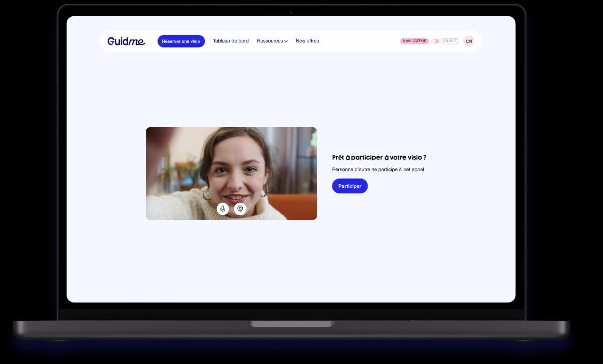This screenshot has width=603, height=364.
Task: Click the NAVIGATEUR pink badge
Action: tap(414, 41)
